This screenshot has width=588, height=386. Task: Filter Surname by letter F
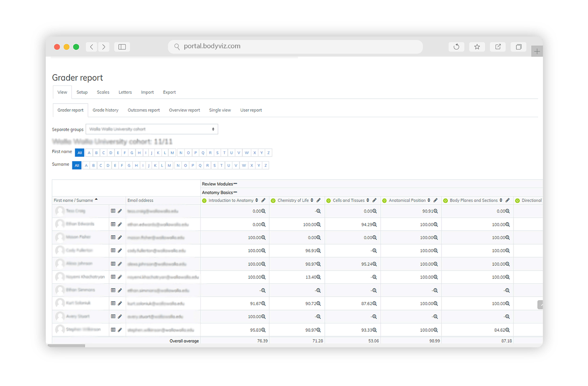[x=122, y=165]
